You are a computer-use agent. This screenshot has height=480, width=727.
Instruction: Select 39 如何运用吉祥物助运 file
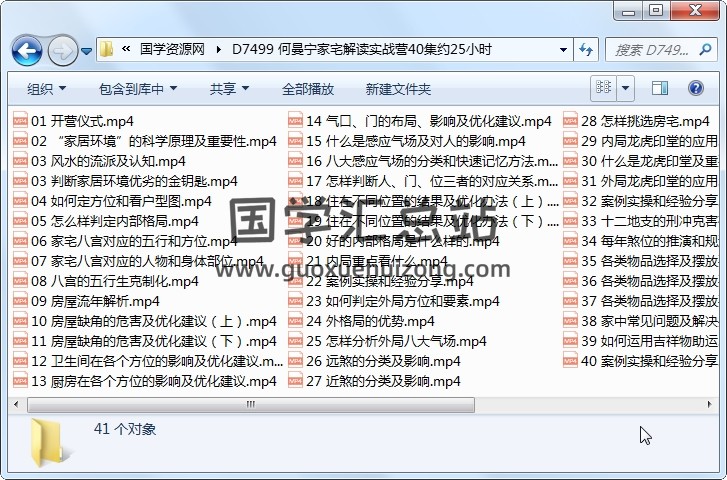tap(640, 341)
